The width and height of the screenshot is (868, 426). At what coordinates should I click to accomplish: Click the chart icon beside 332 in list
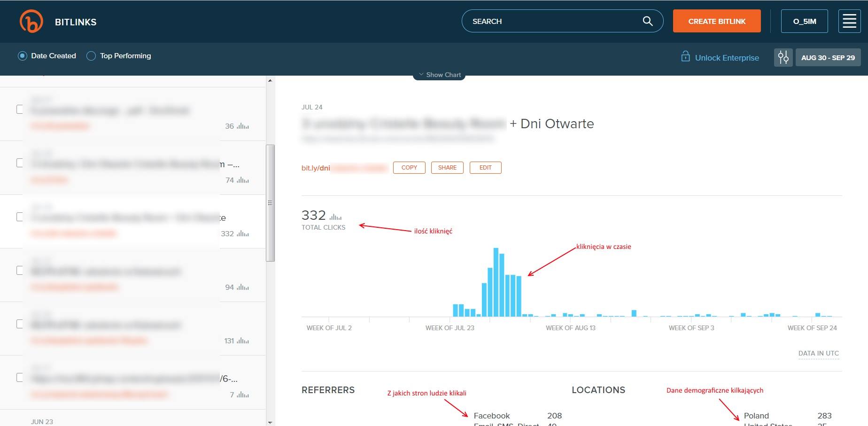(243, 233)
